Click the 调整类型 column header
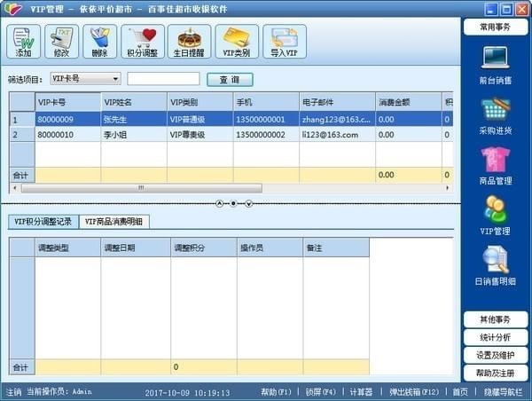The height and width of the screenshot is (401, 532). (68, 248)
